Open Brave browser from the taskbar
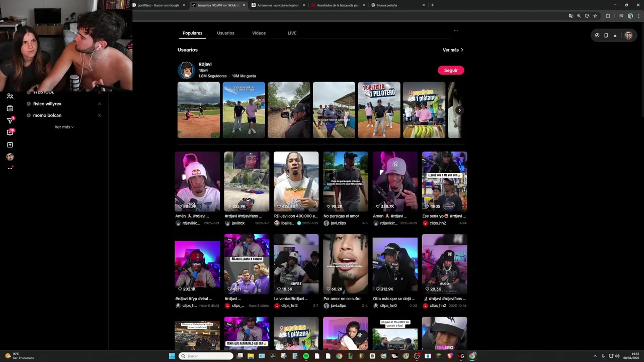The width and height of the screenshot is (644, 362). (x=450, y=356)
